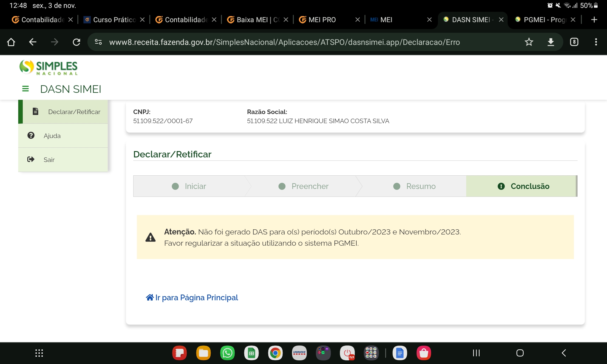This screenshot has height=364, width=607.
Task: Select Declarar/Retificar in the sidebar
Action: [63, 112]
